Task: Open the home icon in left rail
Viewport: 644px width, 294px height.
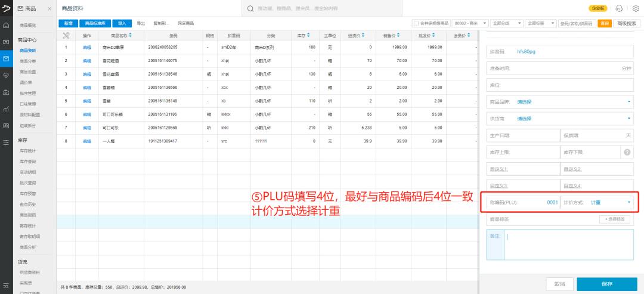Action: tap(6, 25)
